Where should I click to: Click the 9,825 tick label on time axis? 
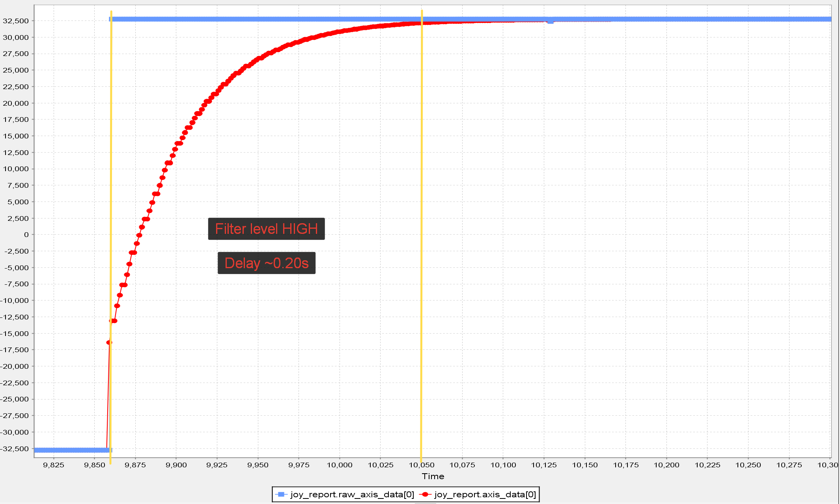(x=54, y=465)
